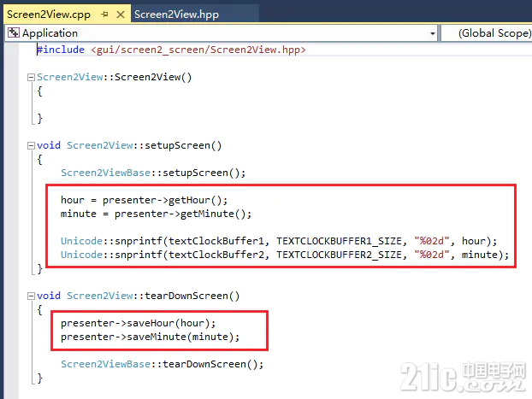The height and width of the screenshot is (399, 532).
Task: Collapse the Screen2View constructor block
Action: click(31, 77)
